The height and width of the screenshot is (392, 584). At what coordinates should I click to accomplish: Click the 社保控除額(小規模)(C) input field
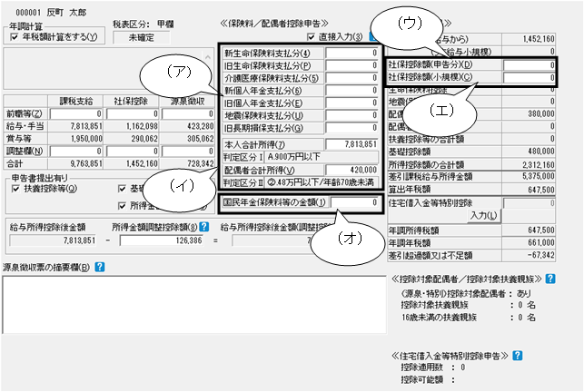point(529,77)
